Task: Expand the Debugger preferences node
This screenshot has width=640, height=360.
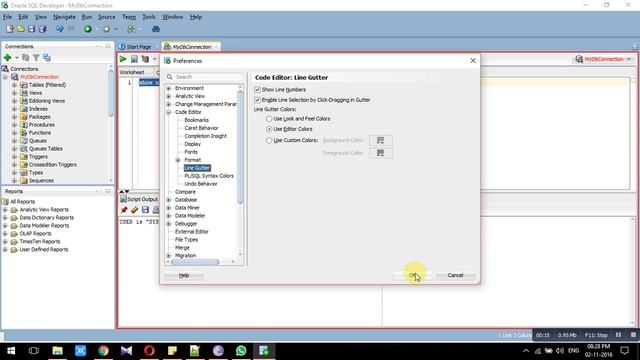Action: pyautogui.click(x=169, y=224)
